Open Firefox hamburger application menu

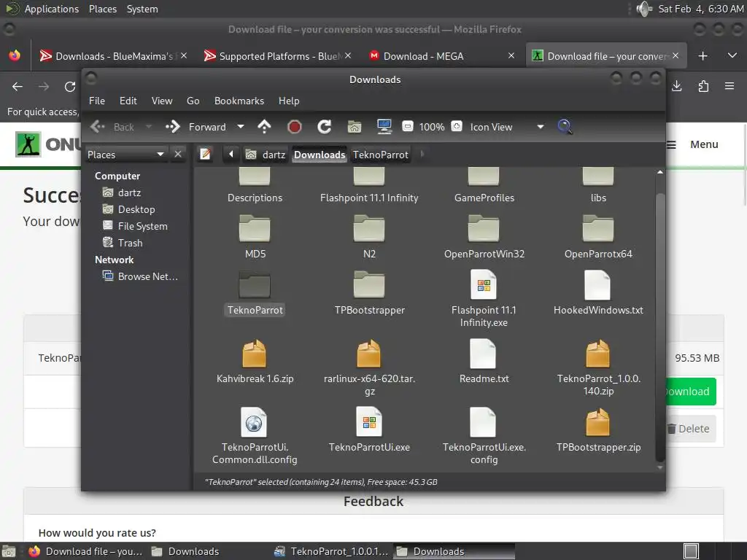(x=729, y=86)
